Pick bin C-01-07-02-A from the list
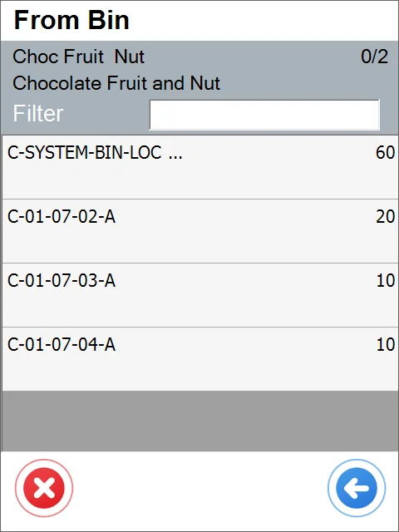 click(199, 231)
